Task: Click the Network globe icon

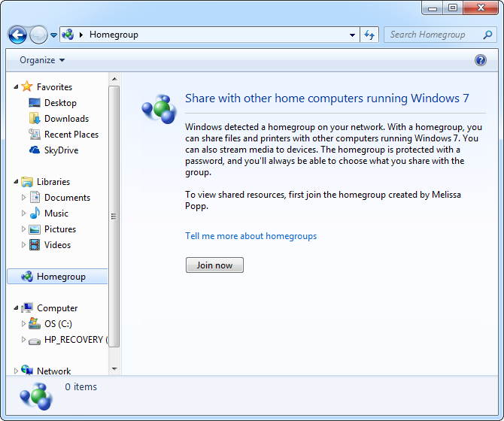Action: [27, 370]
